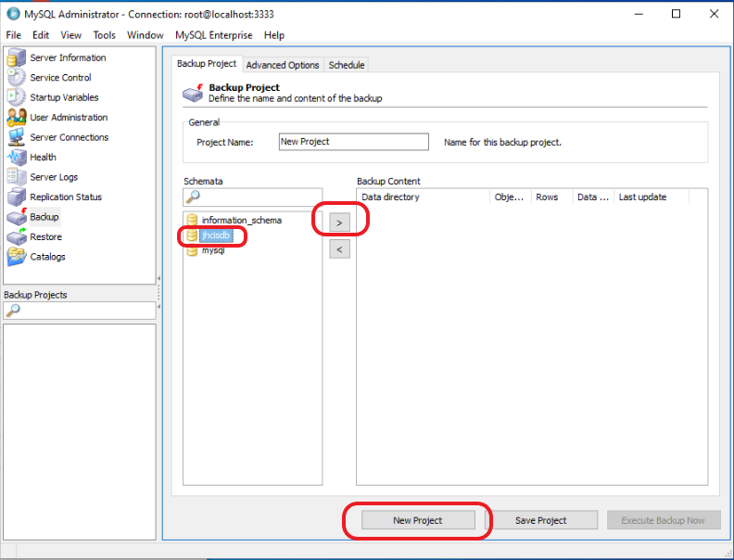This screenshot has width=734, height=560.
Task: Click the New Project button
Action: (417, 520)
